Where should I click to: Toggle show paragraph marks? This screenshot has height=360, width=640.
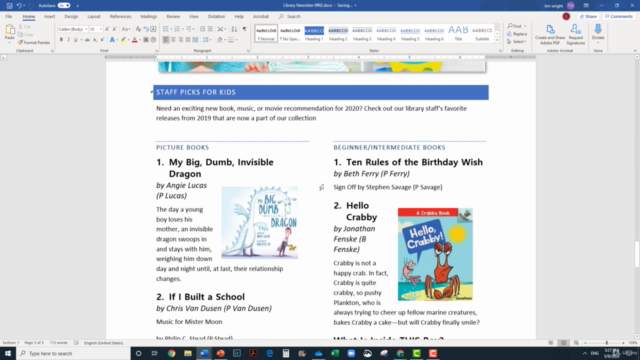tap(244, 29)
